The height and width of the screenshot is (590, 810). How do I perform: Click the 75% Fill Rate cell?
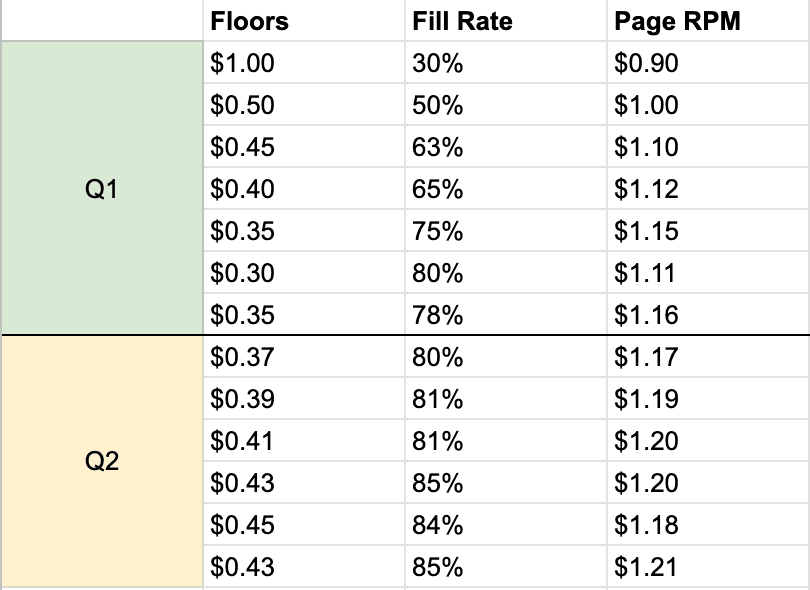click(503, 231)
